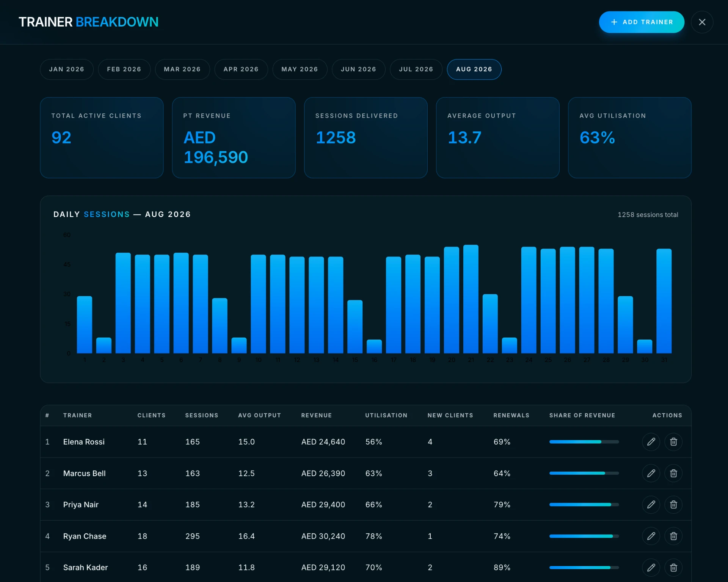Click the day 2 bar in chart
Image resolution: width=728 pixels, height=582 pixels.
(x=104, y=345)
